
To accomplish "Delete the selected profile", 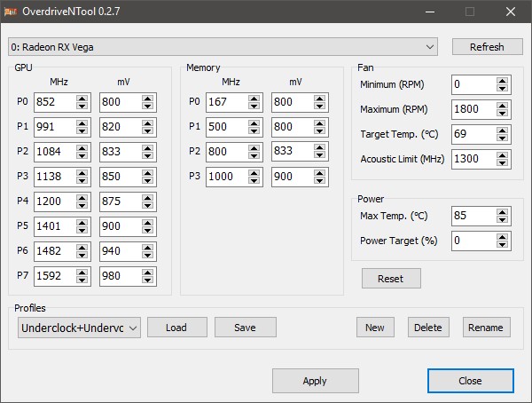I will tap(428, 328).
